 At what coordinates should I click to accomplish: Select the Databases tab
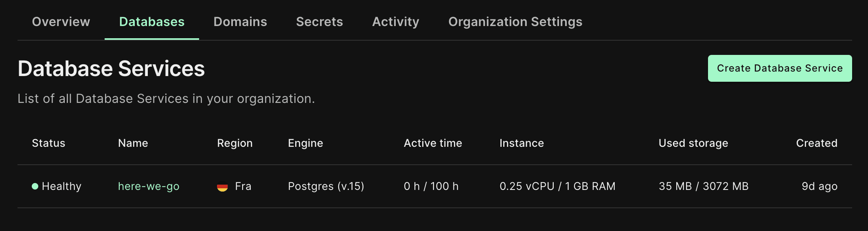[x=152, y=22]
